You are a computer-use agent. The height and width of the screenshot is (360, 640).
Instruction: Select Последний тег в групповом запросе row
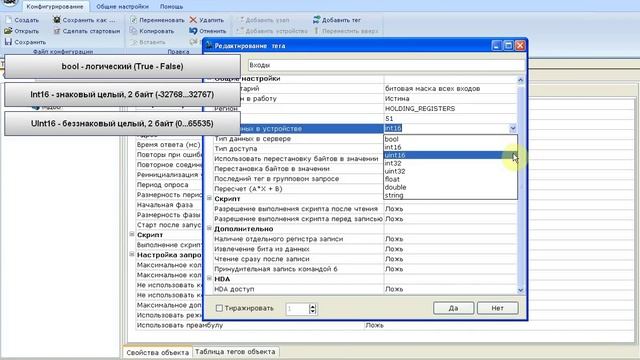[x=298, y=179]
